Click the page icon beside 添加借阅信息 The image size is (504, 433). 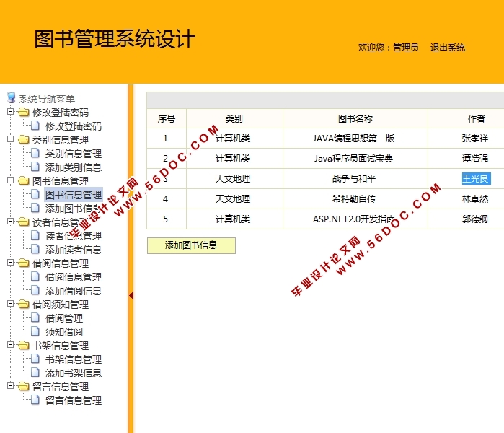(35, 291)
